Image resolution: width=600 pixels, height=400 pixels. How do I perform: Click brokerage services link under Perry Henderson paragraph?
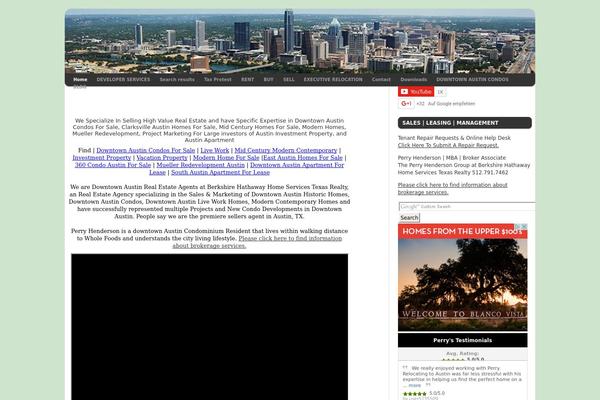(x=290, y=238)
